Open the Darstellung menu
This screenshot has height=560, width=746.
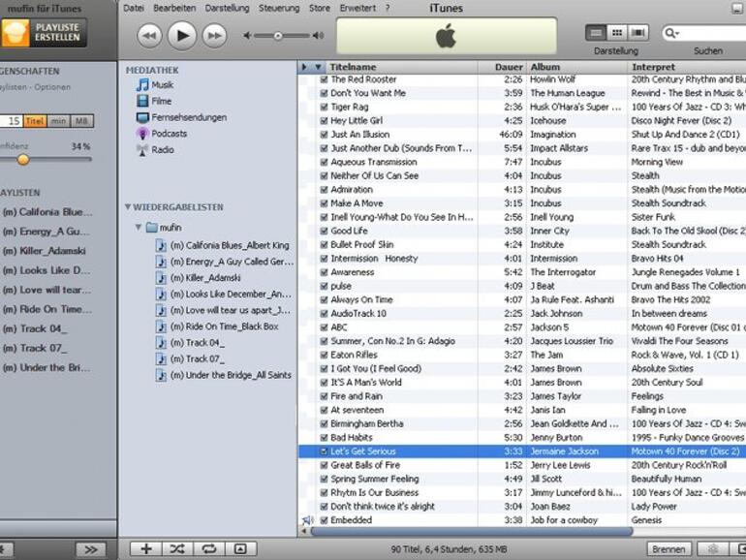(x=227, y=8)
